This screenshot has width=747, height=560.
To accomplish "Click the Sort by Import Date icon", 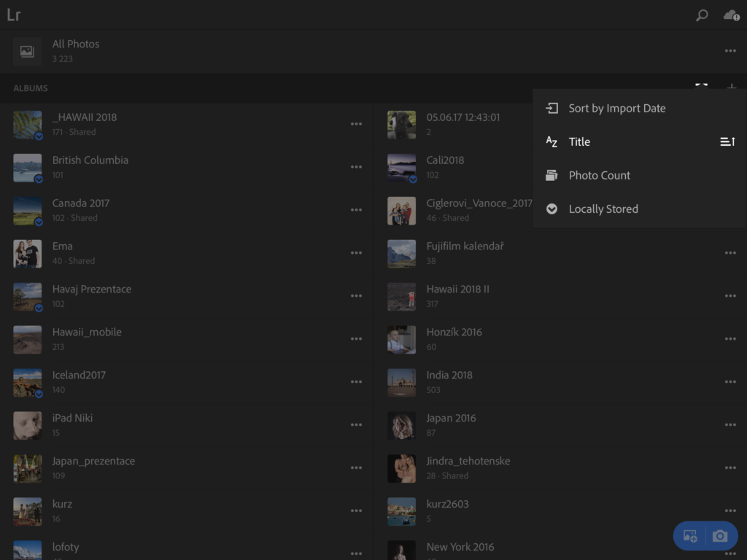I will [x=552, y=108].
